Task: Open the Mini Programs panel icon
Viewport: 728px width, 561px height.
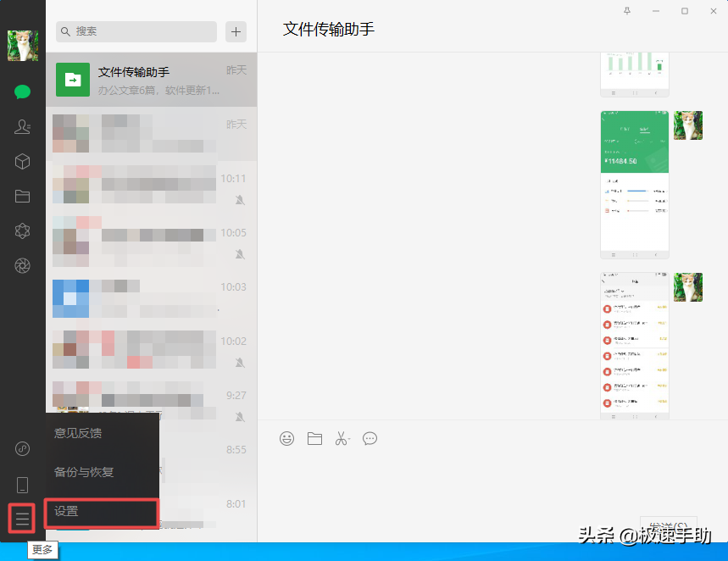Action: coord(22,449)
